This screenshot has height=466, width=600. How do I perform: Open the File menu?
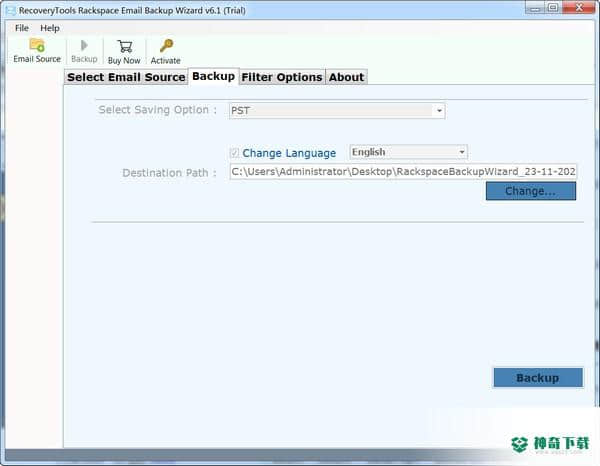(21, 28)
